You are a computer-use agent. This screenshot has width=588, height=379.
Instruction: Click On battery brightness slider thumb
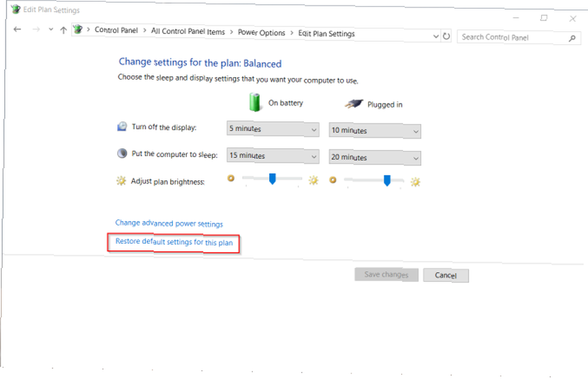pyautogui.click(x=272, y=179)
